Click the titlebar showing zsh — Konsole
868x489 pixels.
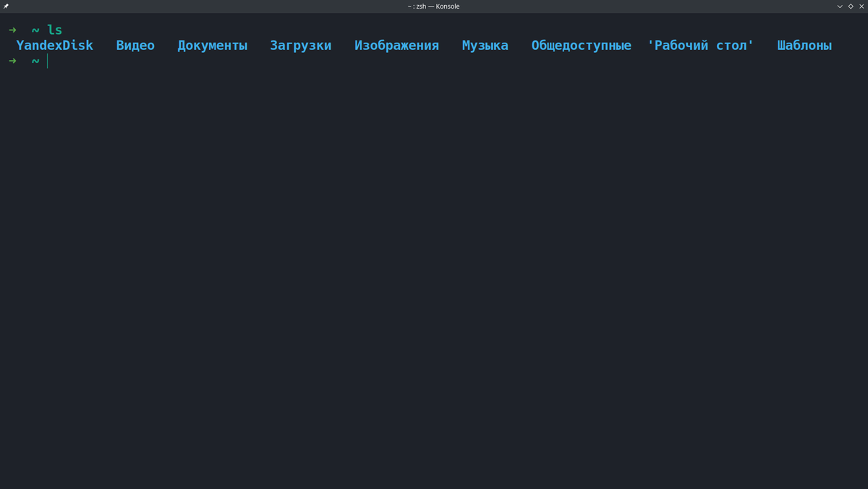click(x=434, y=6)
